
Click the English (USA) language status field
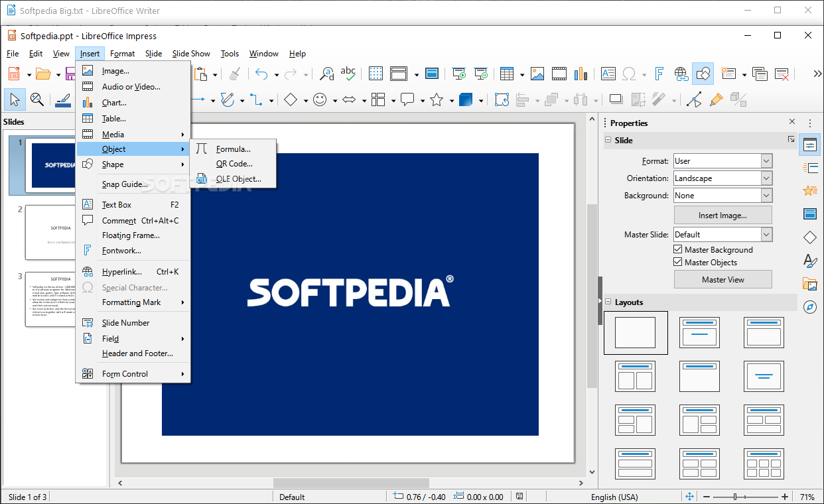pos(614,497)
